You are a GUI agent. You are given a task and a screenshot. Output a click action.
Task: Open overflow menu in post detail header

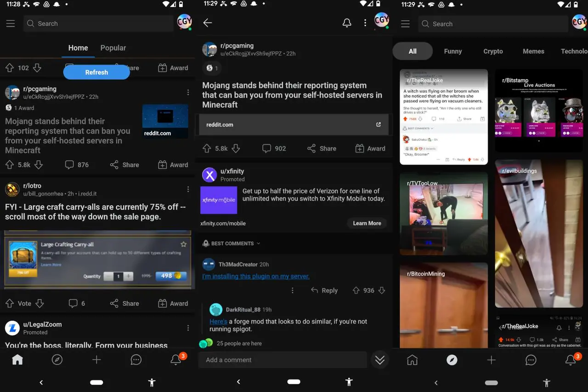(365, 23)
